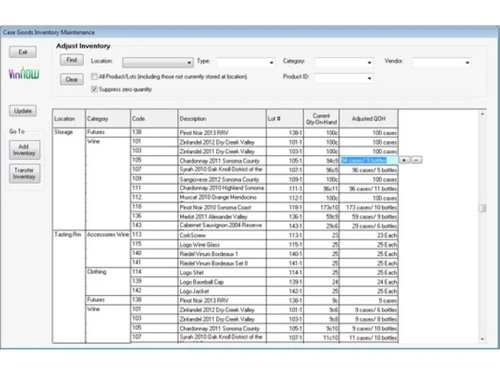Click the highlighted Adjusted QOH edit cell
Viewport: 500px width, 375px height.
[369, 160]
